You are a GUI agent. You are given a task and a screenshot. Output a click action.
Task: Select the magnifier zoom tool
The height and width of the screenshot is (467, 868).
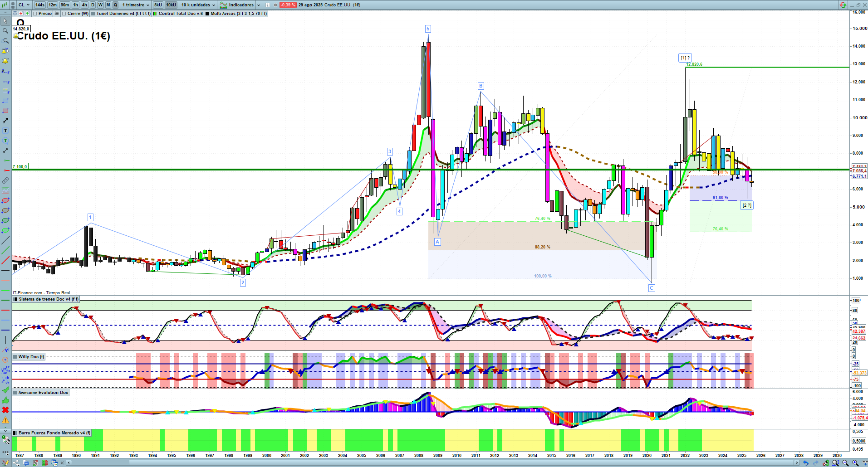click(5, 31)
